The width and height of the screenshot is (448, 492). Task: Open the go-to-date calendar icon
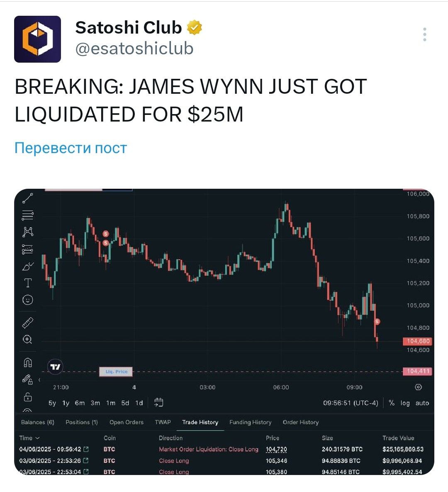point(159,402)
